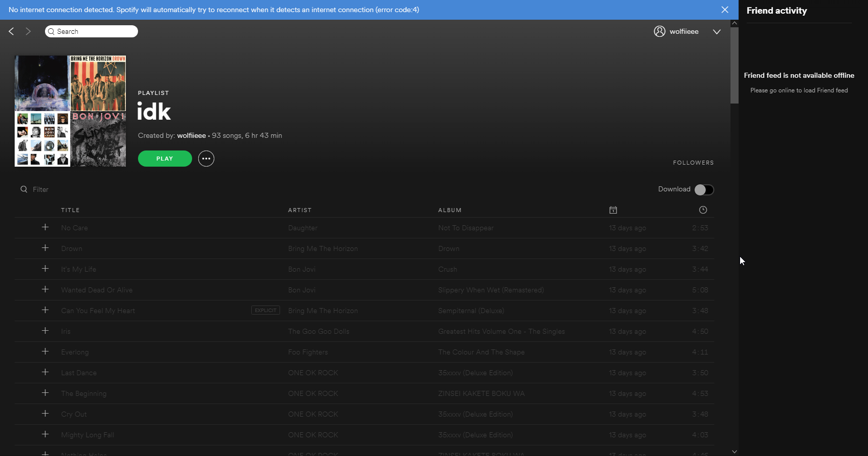Click the search magnifier icon

pyautogui.click(x=51, y=31)
